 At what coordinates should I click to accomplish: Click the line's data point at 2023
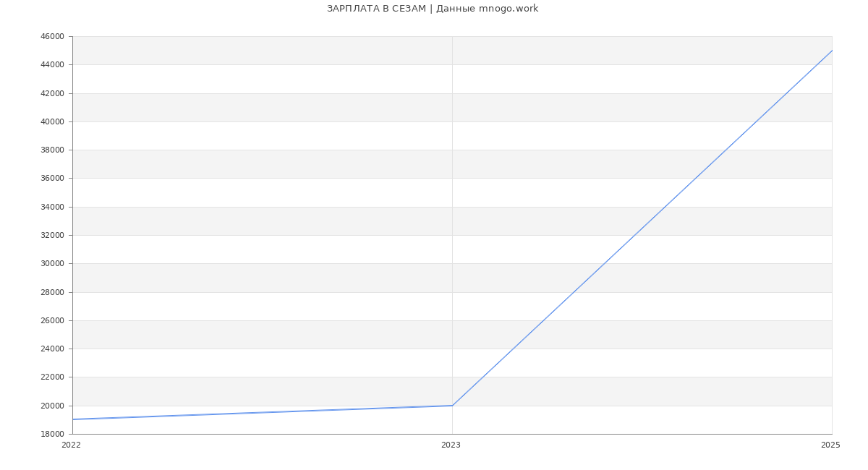point(452,406)
